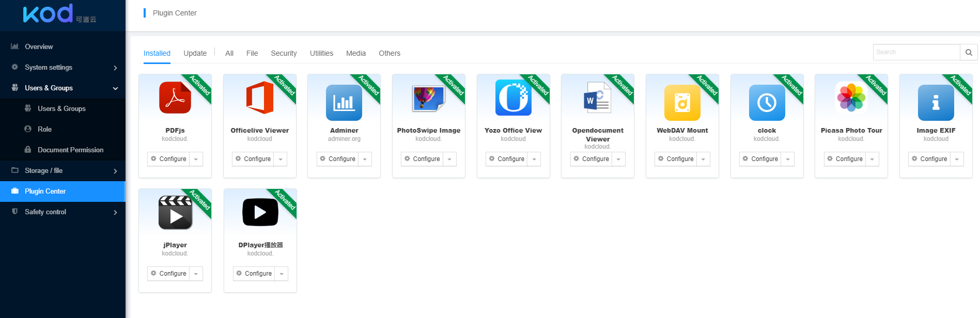Click the Picasa Photo Tour icon
This screenshot has height=318, width=980.
pos(851,98)
